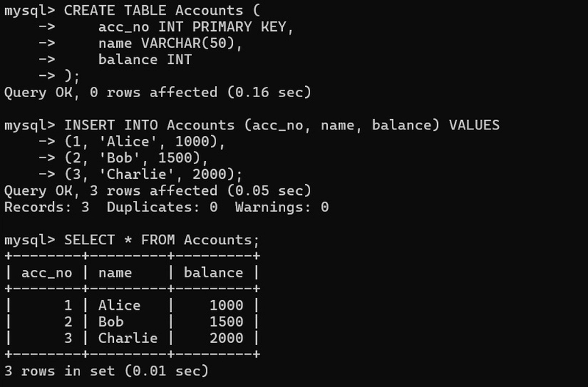
Task: Click the balance column header in results
Action: coord(213,273)
